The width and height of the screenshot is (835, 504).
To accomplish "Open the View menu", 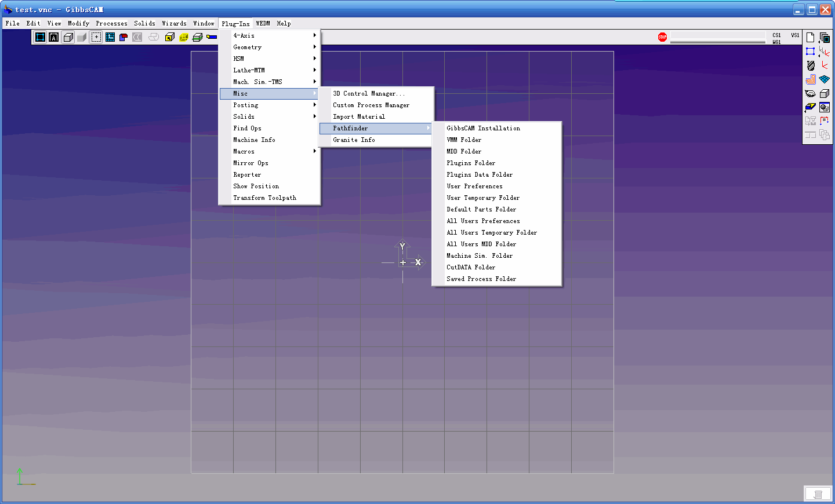I will coord(54,23).
